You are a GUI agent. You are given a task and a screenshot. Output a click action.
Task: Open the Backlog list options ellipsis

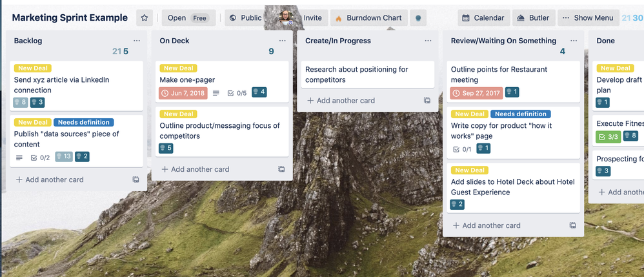(137, 41)
